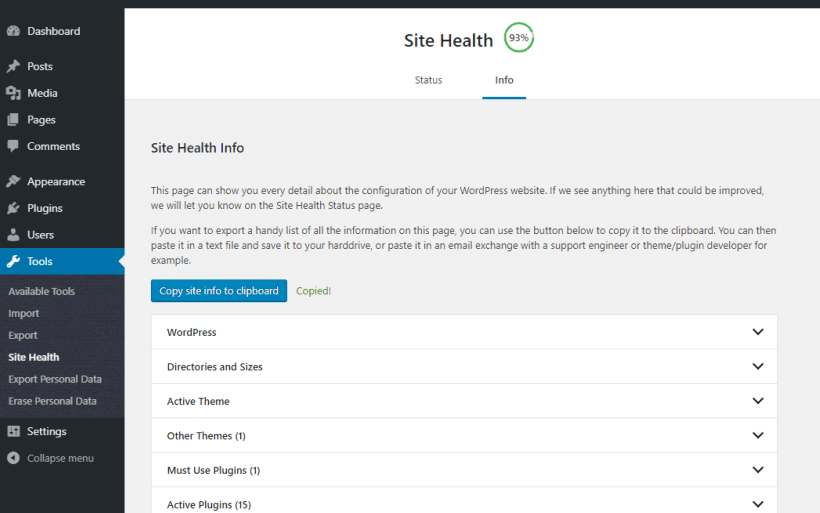
Task: Open the Site Health submenu link
Action: tap(33, 357)
